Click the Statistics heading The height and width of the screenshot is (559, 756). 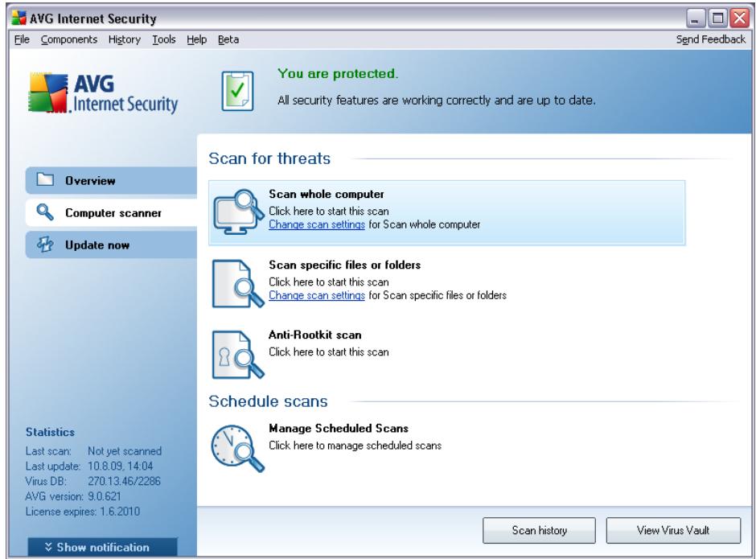click(x=50, y=432)
